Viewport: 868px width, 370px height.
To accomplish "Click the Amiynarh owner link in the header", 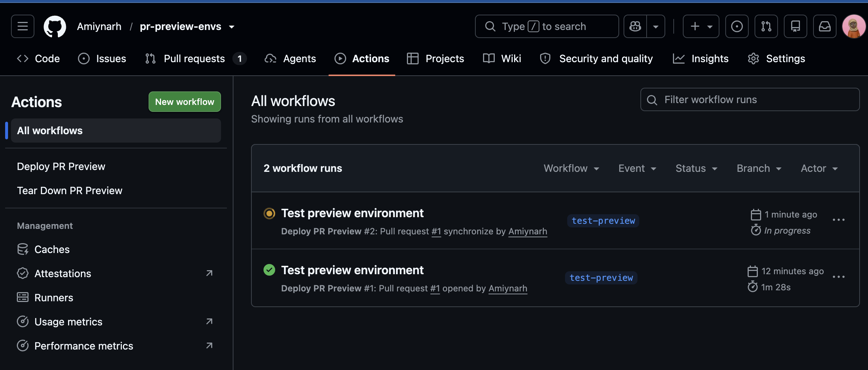I will 99,26.
